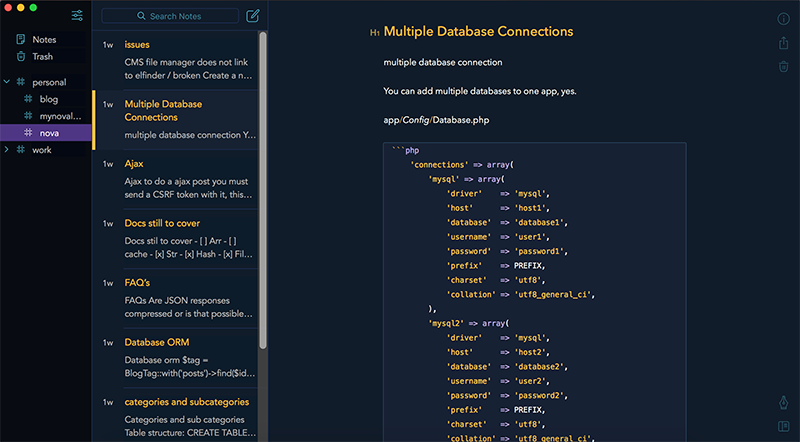This screenshot has height=442, width=800.
Task: Click 'multiple database connection' editor paragraph
Action: click(x=443, y=62)
